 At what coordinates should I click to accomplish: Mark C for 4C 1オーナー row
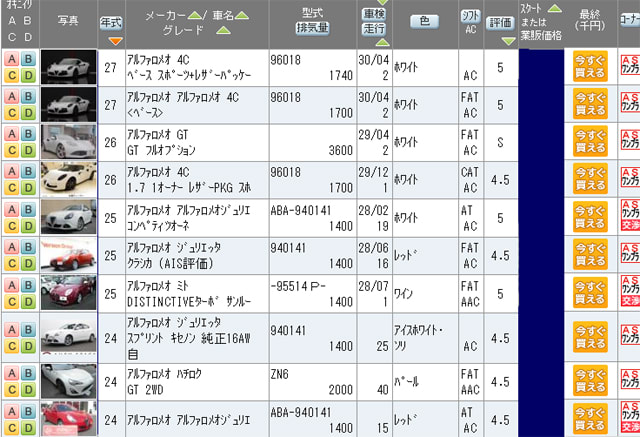coord(12,188)
